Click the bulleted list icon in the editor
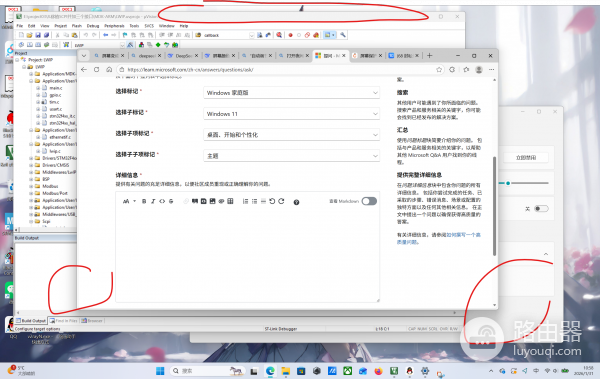 (254, 201)
